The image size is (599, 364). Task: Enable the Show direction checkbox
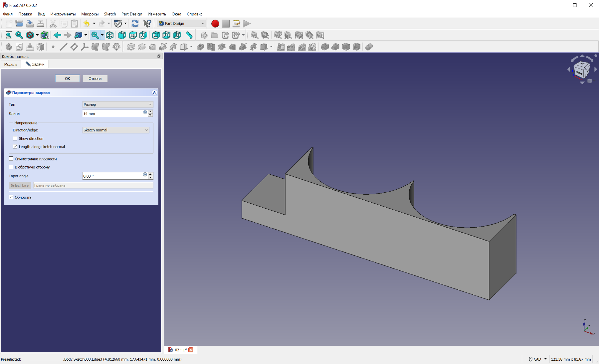click(15, 138)
